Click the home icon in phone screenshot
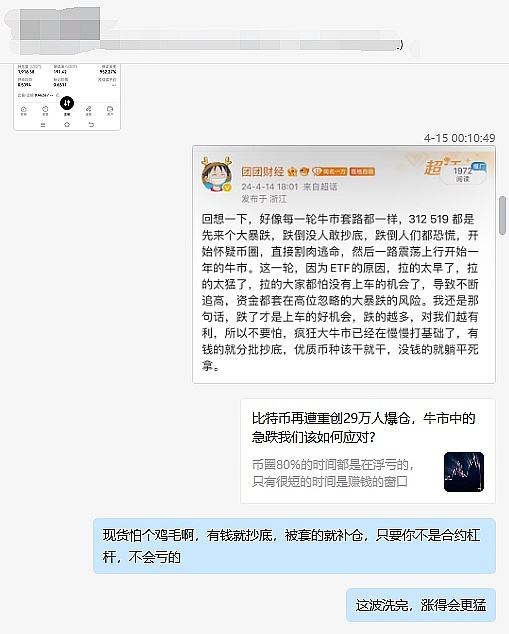 (23, 110)
